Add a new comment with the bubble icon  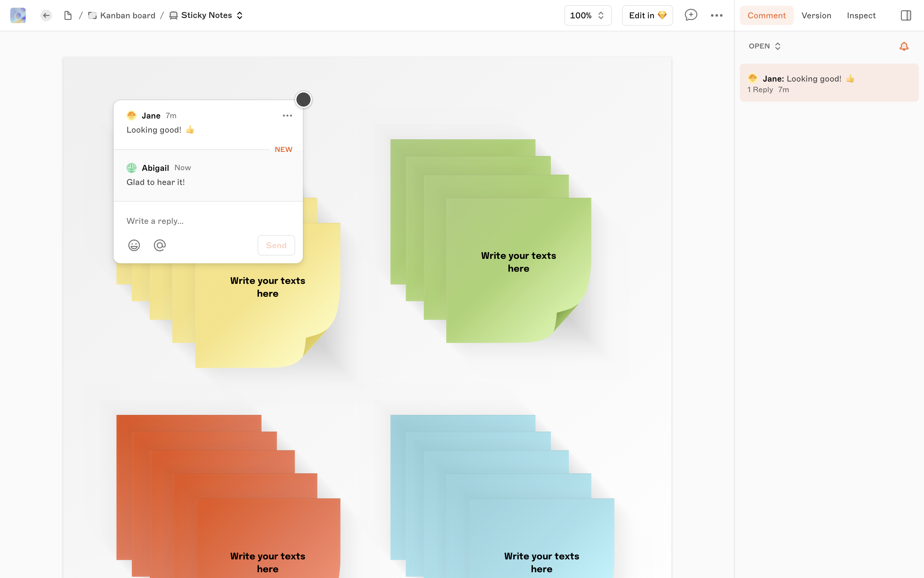[x=691, y=15]
